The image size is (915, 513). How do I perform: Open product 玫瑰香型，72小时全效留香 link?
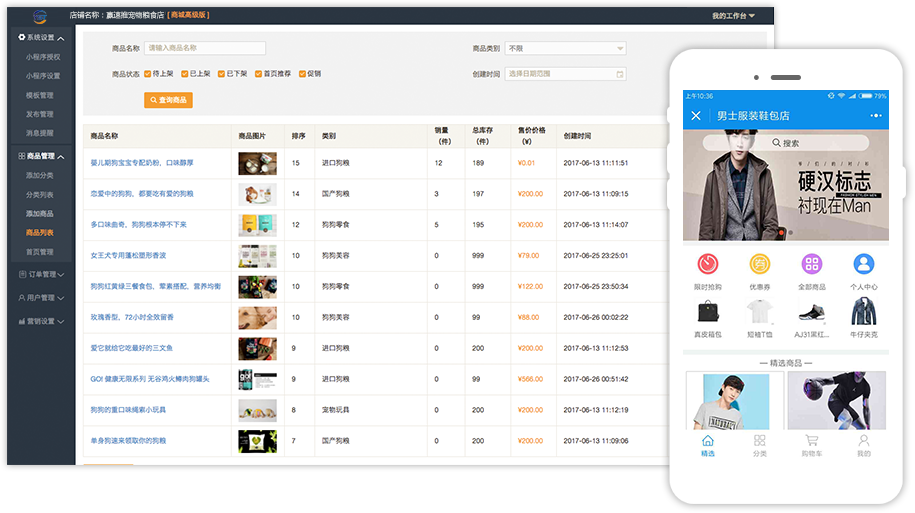click(x=132, y=317)
